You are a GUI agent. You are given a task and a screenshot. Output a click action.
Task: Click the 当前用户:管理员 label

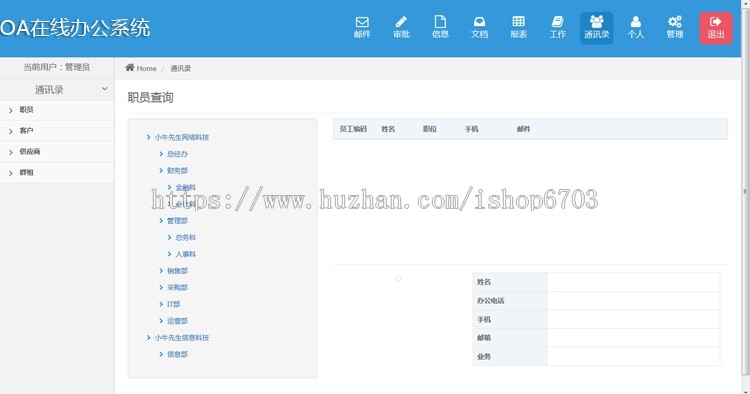point(57,67)
